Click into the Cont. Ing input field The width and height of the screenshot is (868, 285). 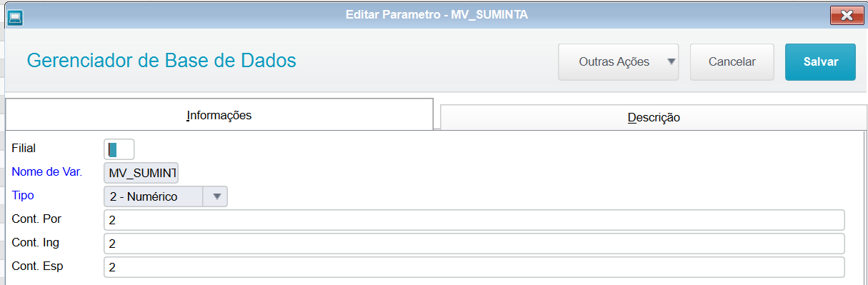[474, 244]
